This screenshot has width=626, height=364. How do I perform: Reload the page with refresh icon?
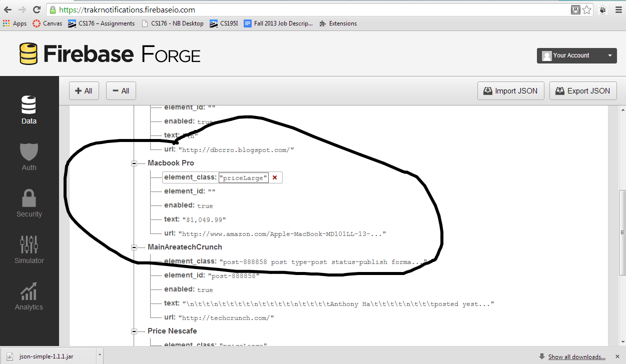pyautogui.click(x=37, y=9)
